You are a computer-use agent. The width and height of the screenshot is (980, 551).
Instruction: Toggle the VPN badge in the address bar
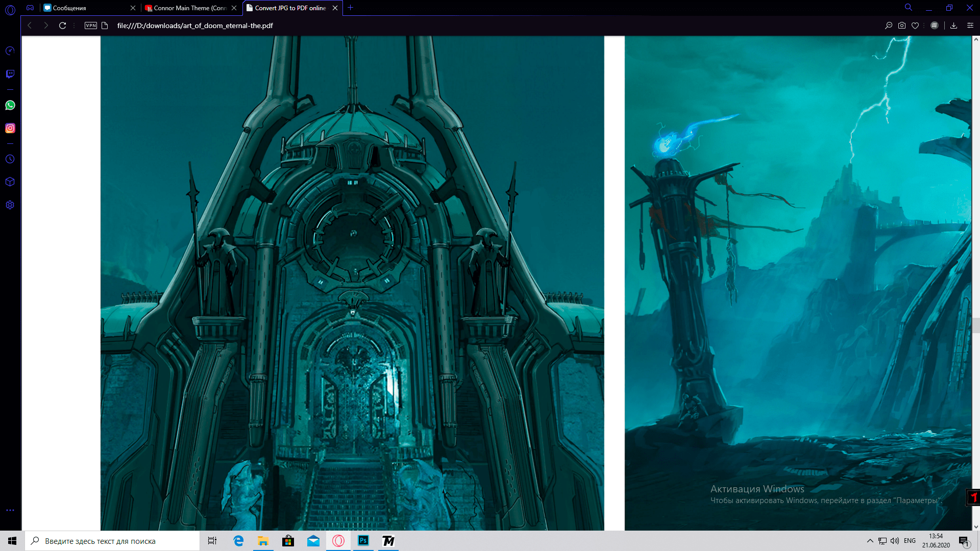point(90,26)
